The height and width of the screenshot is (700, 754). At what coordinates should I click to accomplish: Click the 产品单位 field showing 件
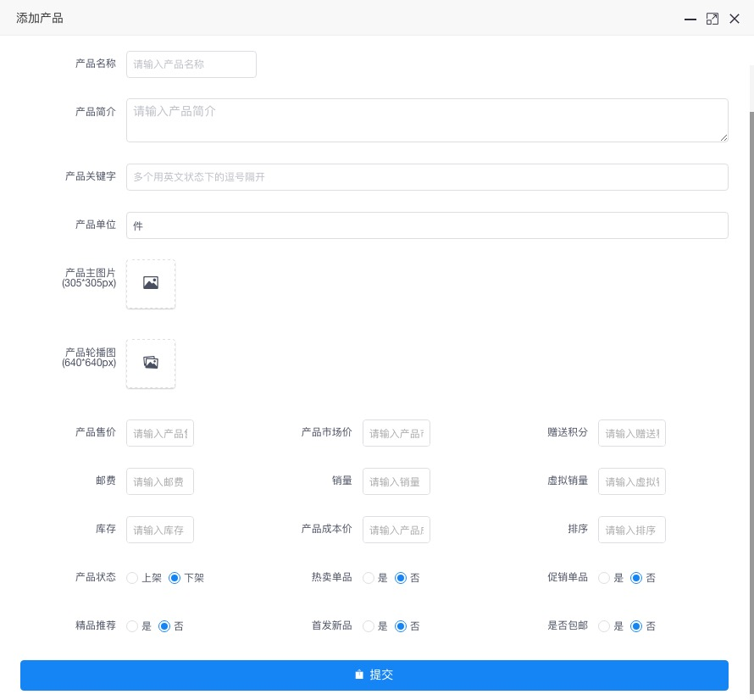427,225
